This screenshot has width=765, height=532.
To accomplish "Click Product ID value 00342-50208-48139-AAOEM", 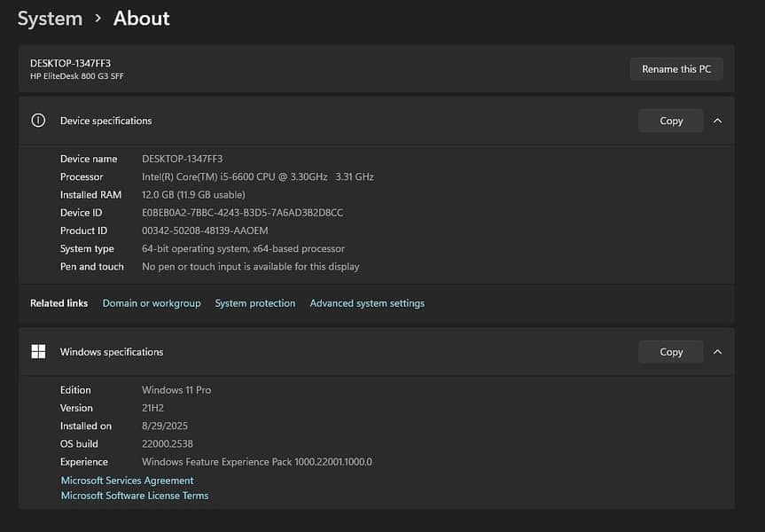I will pos(205,231).
